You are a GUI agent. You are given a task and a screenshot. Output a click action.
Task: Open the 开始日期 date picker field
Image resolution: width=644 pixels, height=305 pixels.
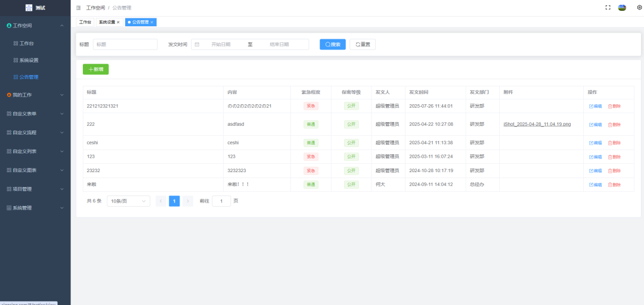(221, 44)
